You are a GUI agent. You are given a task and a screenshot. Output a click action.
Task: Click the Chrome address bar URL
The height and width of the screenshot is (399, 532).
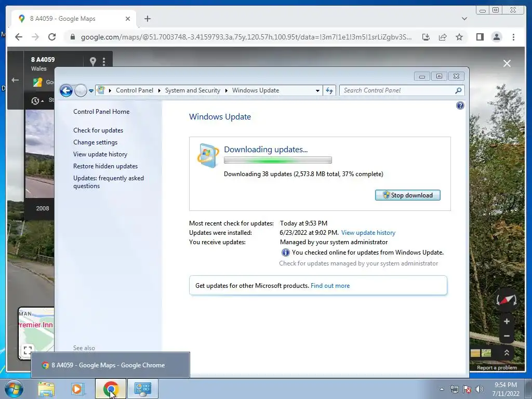tap(246, 37)
